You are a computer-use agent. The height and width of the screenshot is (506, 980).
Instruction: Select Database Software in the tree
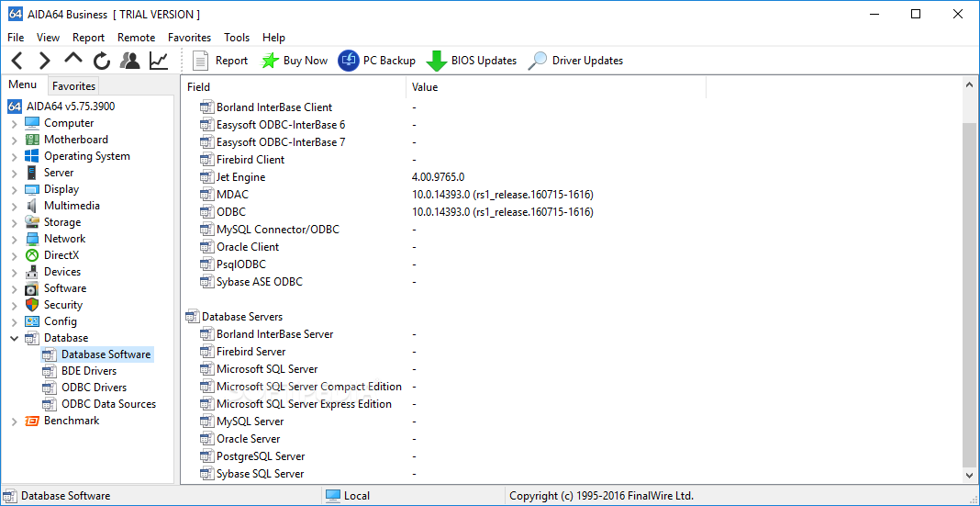pos(106,354)
